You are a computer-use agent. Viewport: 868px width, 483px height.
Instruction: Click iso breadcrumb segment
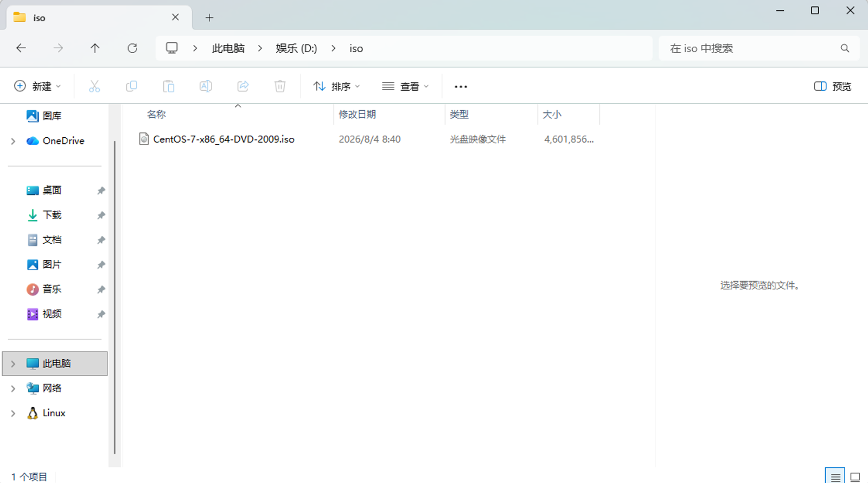click(x=356, y=48)
